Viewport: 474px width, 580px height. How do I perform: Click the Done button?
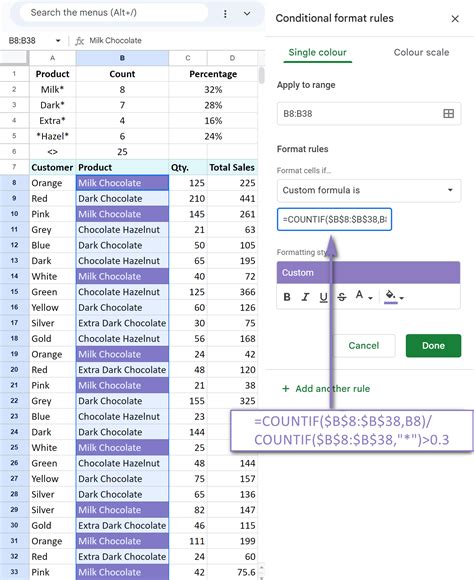[433, 345]
